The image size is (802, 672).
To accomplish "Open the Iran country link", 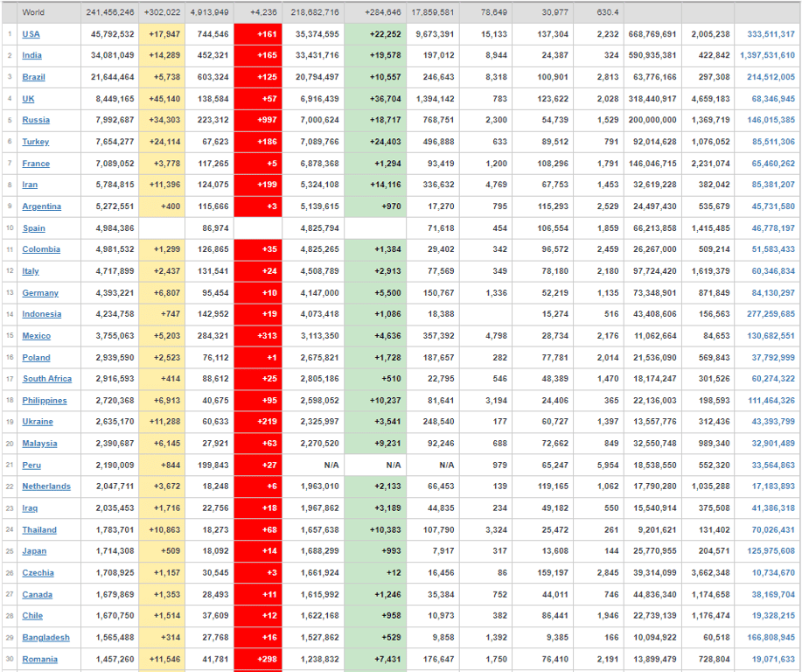I will pos(30,185).
